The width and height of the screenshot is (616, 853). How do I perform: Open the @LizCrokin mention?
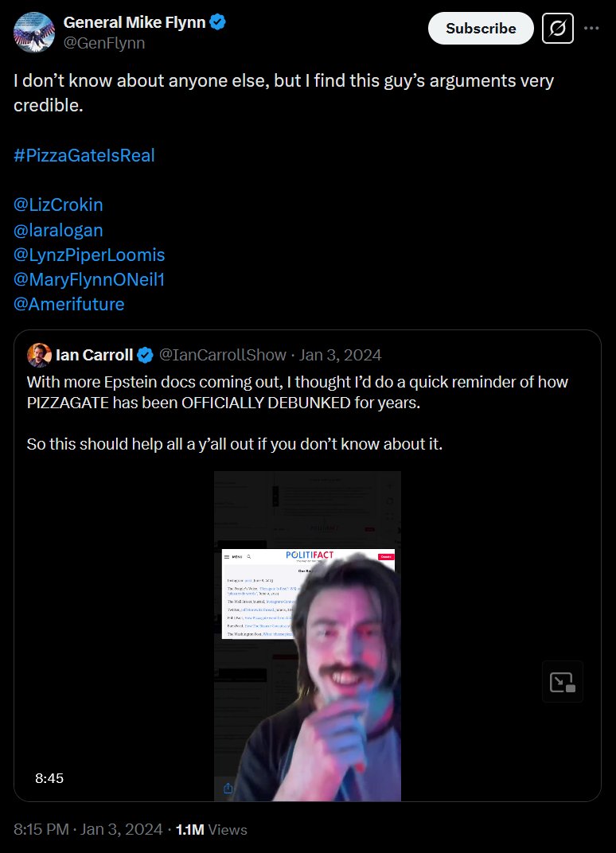(58, 204)
